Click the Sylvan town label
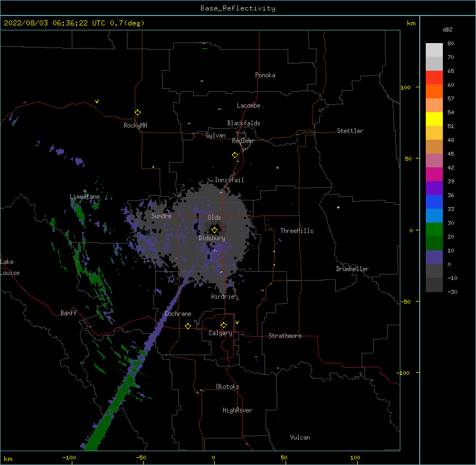Screen dimensions: 476x465 (215, 135)
